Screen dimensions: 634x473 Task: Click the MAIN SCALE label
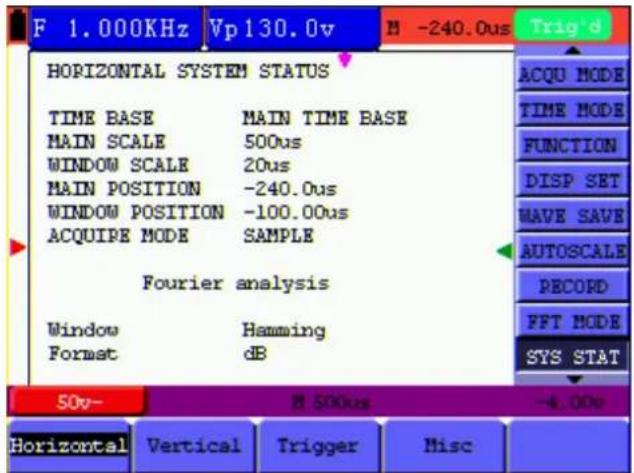[106, 142]
